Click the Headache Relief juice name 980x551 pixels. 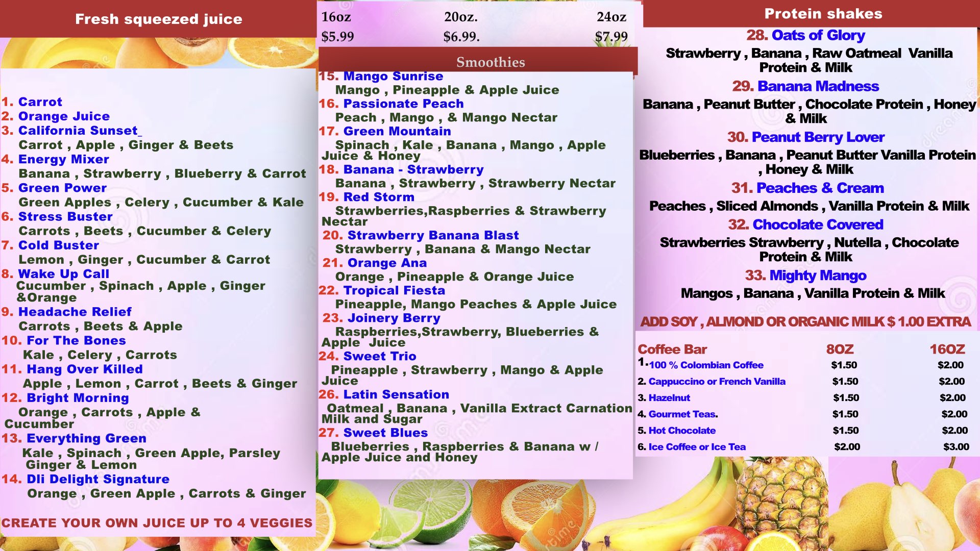pos(75,312)
